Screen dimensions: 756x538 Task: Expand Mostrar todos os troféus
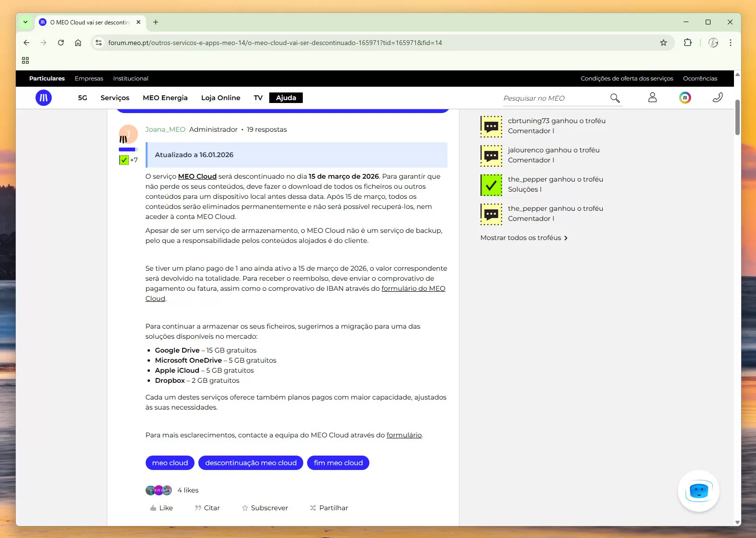524,238
